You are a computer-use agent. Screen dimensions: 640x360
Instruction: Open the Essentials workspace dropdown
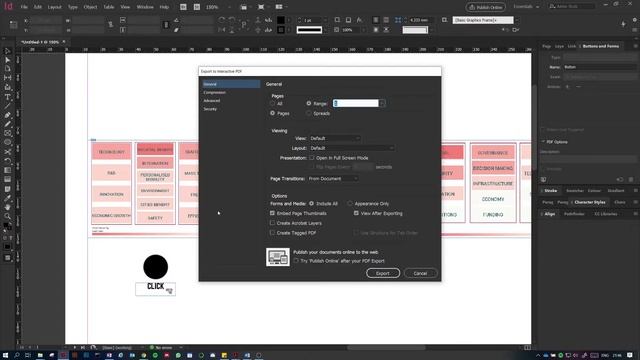point(526,7)
